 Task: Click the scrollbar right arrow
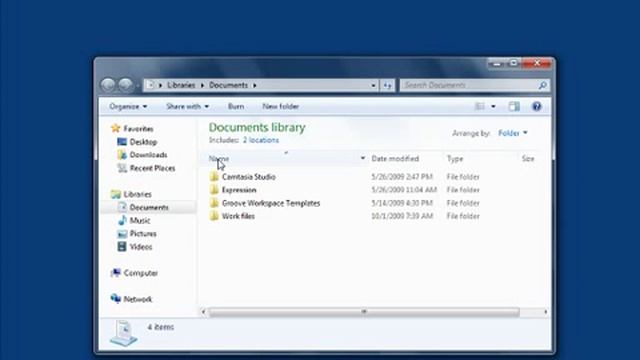(x=546, y=312)
